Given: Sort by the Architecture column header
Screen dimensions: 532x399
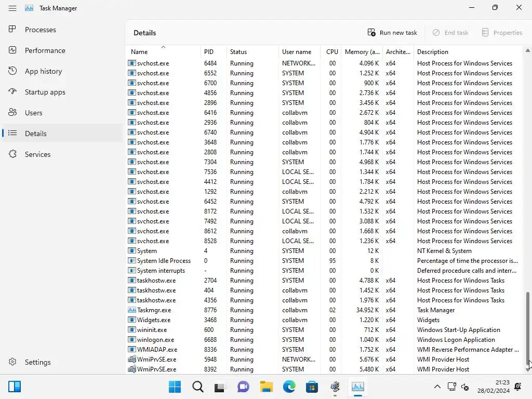Looking at the screenshot, I should tap(398, 52).
